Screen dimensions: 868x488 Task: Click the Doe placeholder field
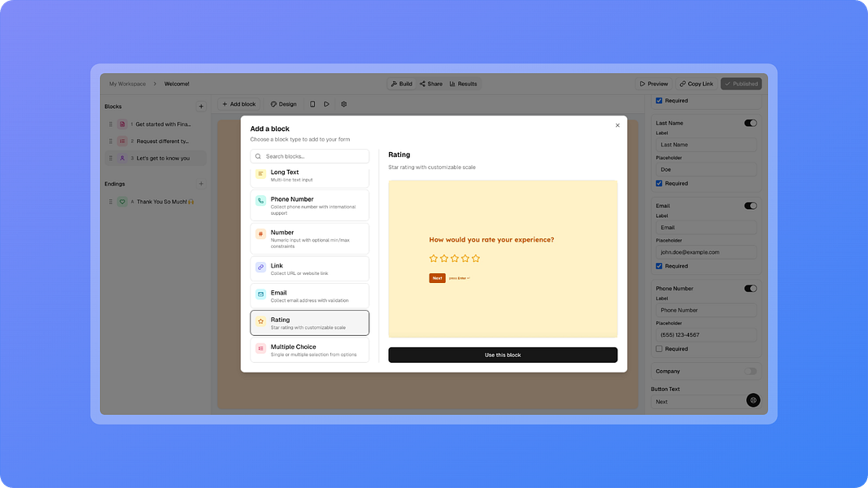pyautogui.click(x=706, y=169)
